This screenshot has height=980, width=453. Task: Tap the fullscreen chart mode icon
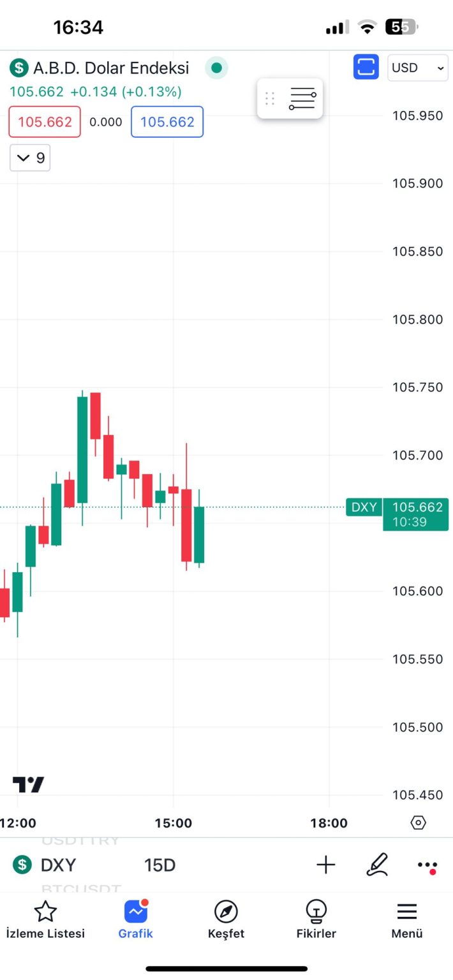[x=366, y=67]
